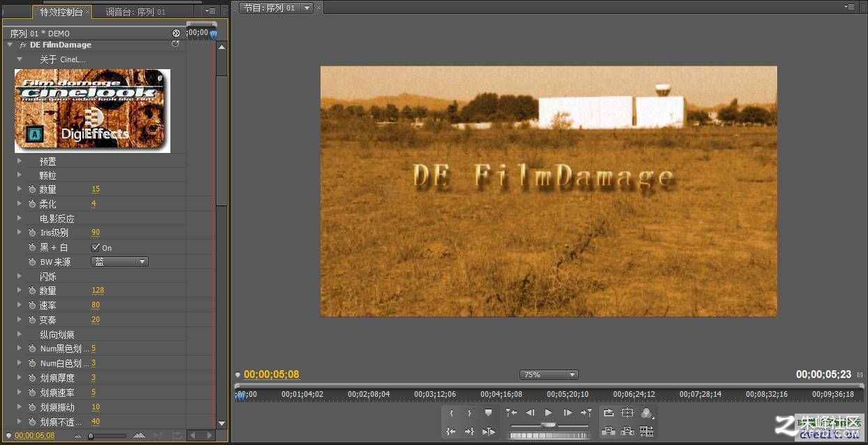Add an unnumbered marker with the marker icon

click(x=488, y=413)
